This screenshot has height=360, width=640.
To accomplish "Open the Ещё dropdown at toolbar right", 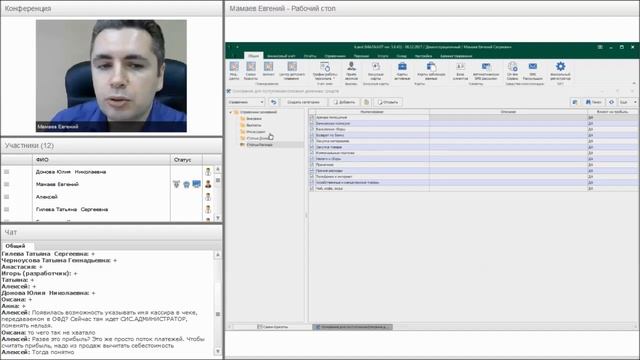I will 627,102.
